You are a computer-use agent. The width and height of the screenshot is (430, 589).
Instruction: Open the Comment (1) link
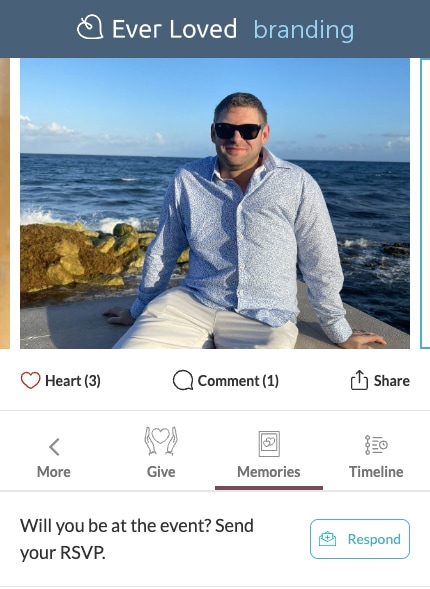[x=226, y=381]
